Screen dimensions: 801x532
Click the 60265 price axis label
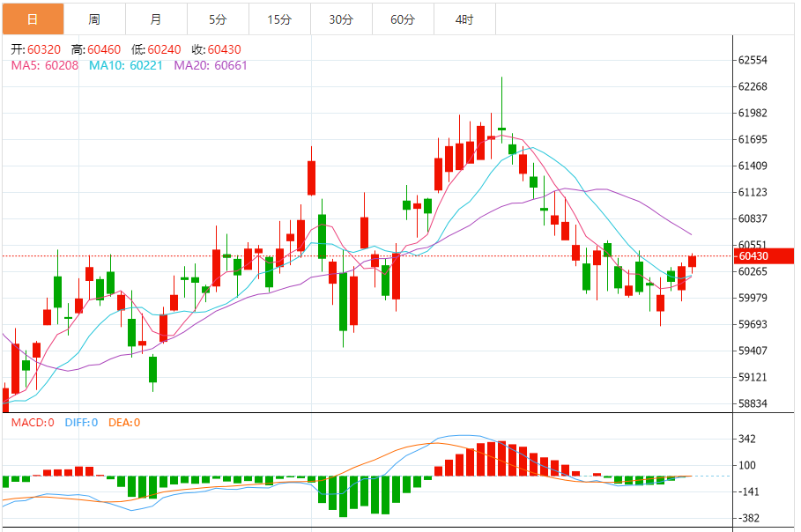[x=753, y=271]
